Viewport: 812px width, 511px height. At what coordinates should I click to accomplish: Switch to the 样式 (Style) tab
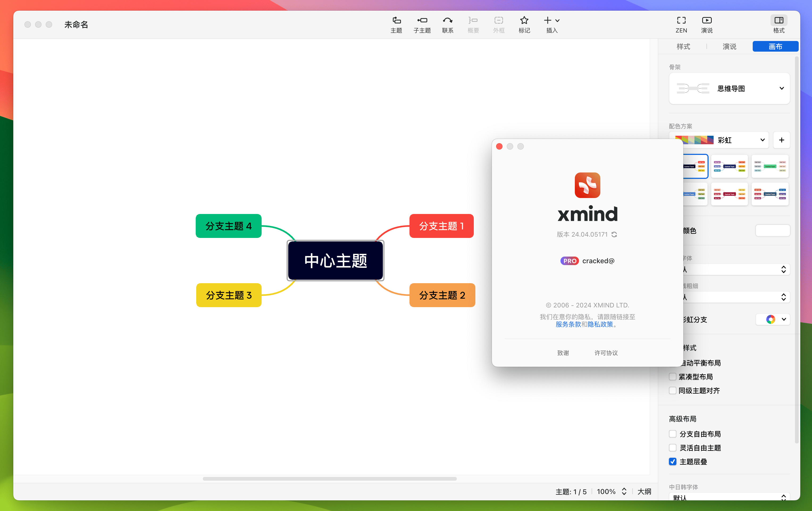click(x=683, y=47)
